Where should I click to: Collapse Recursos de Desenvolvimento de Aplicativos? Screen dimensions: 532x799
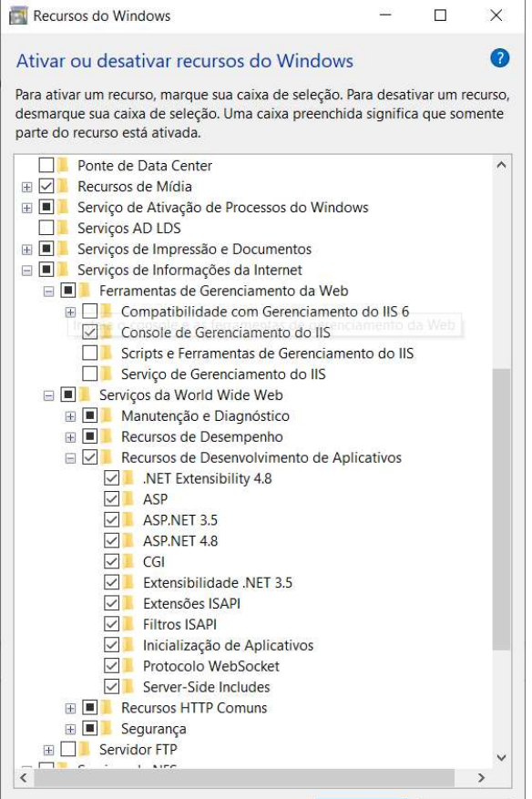(71, 458)
